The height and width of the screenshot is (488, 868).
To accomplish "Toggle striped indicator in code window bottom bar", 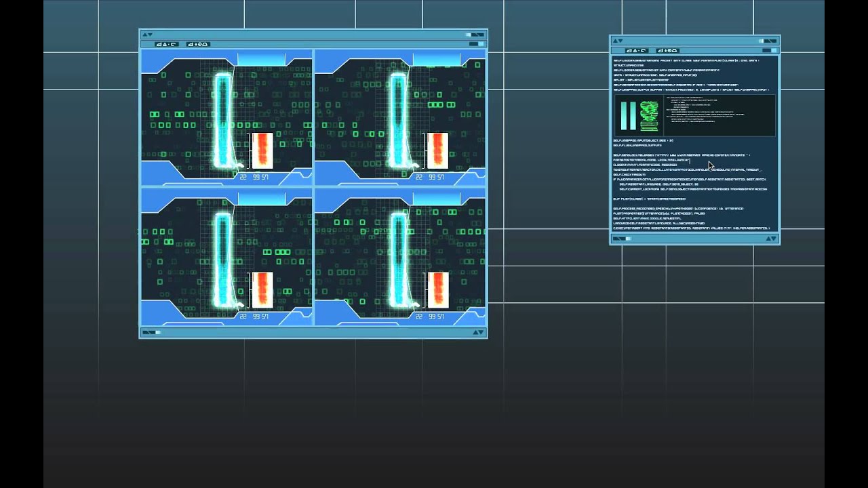I will click(622, 239).
